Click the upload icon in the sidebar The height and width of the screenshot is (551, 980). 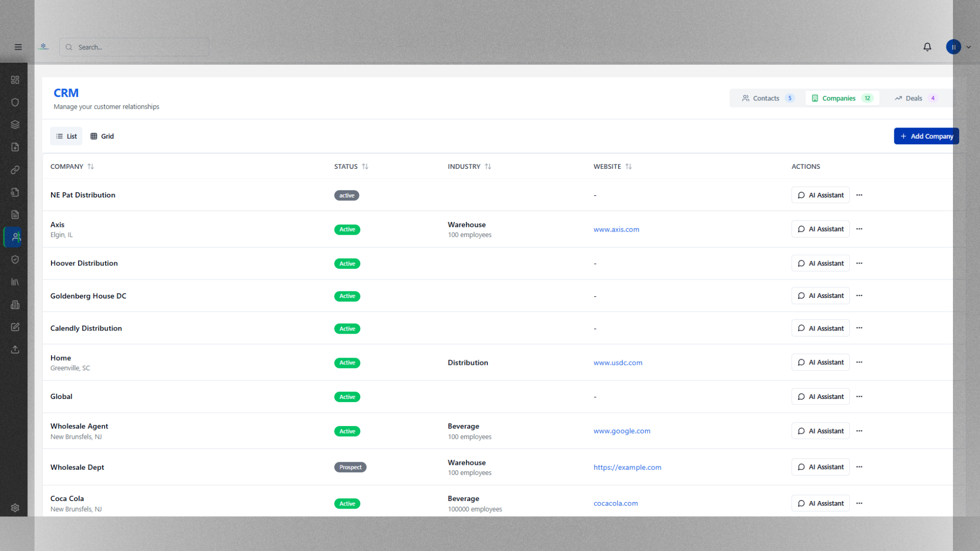[15, 349]
